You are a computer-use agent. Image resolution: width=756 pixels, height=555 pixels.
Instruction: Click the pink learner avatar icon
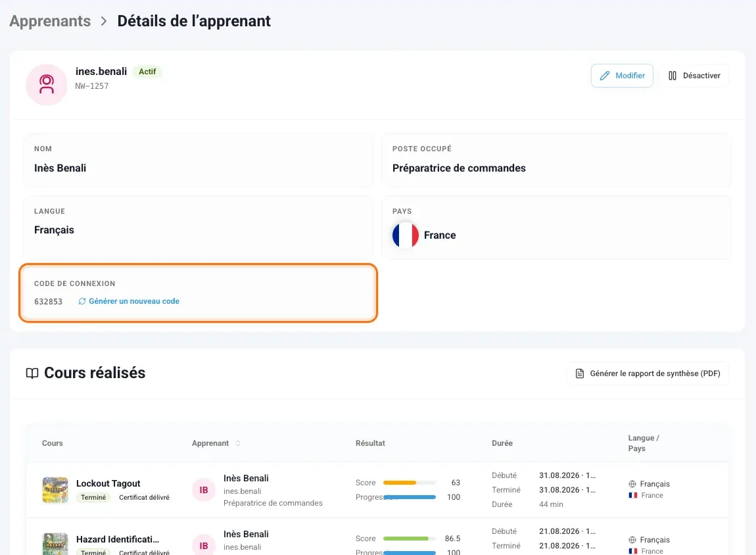pyautogui.click(x=47, y=84)
